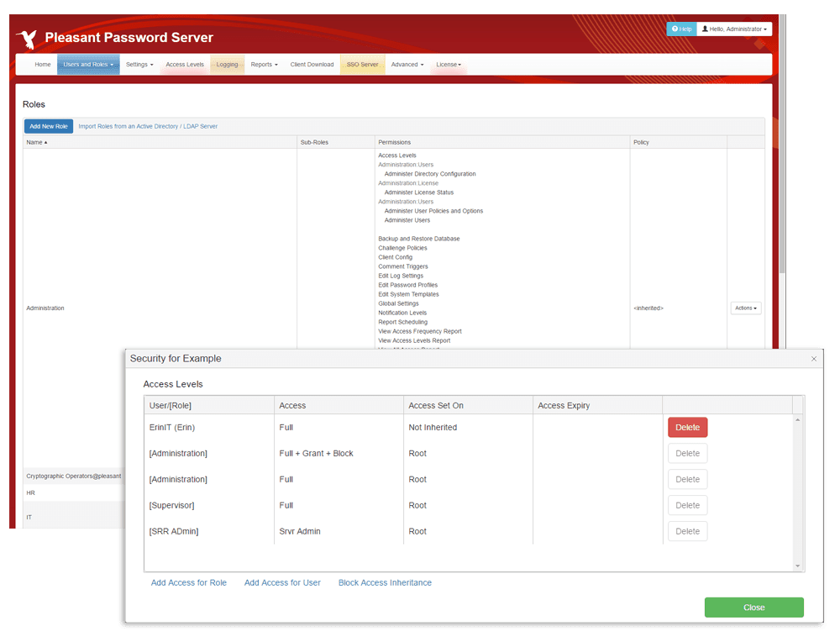Open Actions dropdown for Administration role
The height and width of the screenshot is (637, 840).
point(746,308)
